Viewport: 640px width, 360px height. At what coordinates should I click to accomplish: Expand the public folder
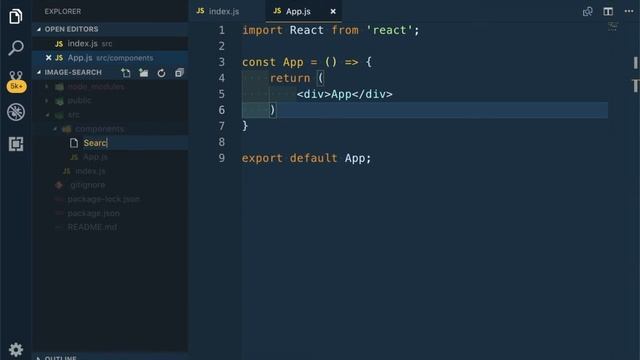[x=79, y=100]
